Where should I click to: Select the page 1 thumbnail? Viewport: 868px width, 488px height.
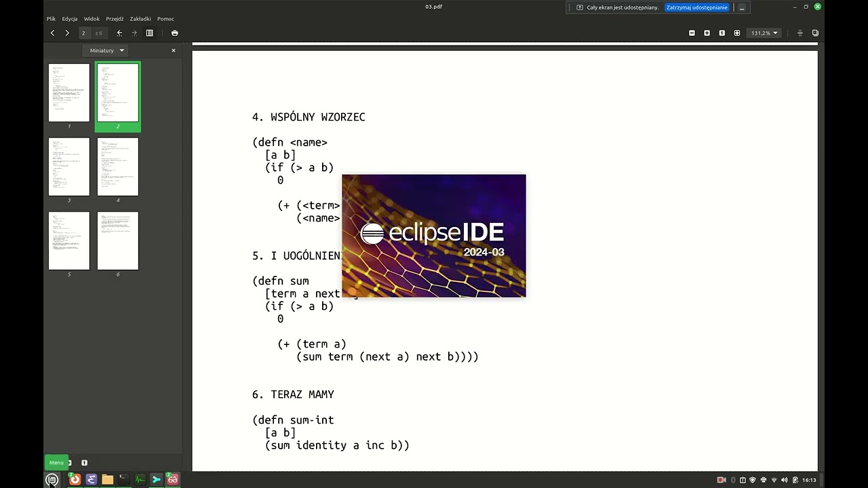tap(69, 93)
